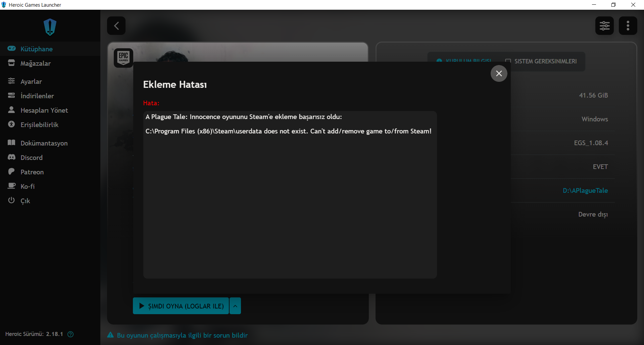Click Şimdi Oyna (Loglar ile) button
Viewport: 644px width, 345px height.
tap(181, 306)
